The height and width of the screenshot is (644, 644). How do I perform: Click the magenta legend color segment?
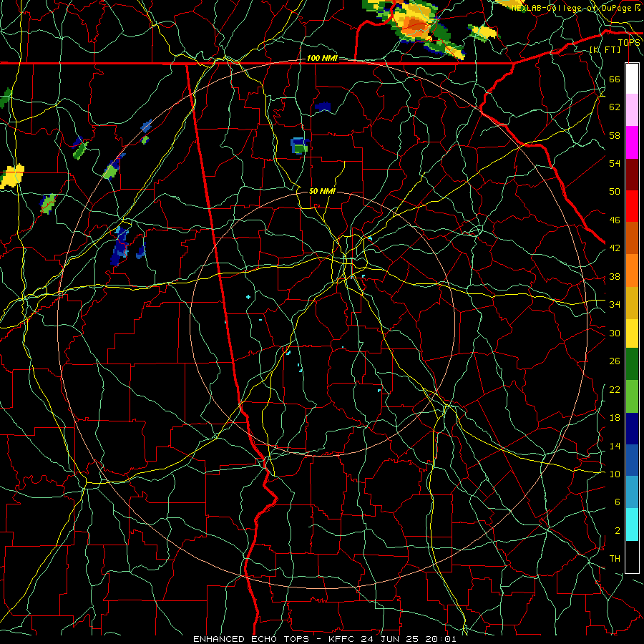(x=632, y=142)
